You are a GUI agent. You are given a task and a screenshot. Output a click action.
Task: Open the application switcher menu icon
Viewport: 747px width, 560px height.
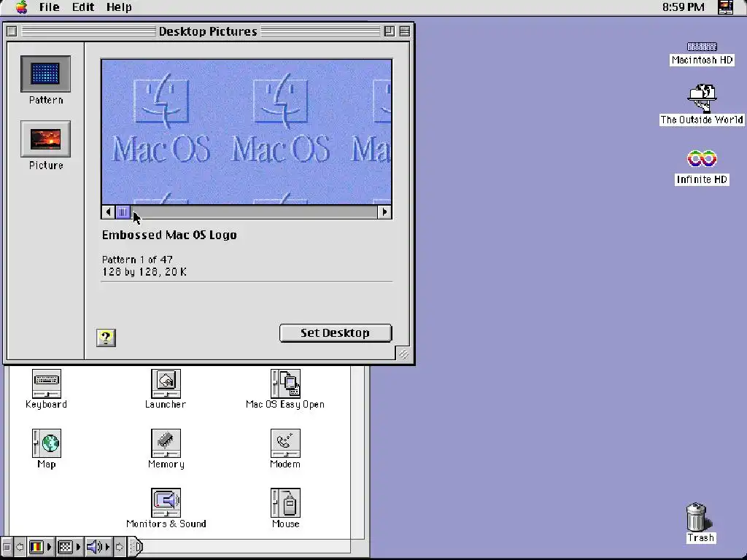(x=725, y=7)
